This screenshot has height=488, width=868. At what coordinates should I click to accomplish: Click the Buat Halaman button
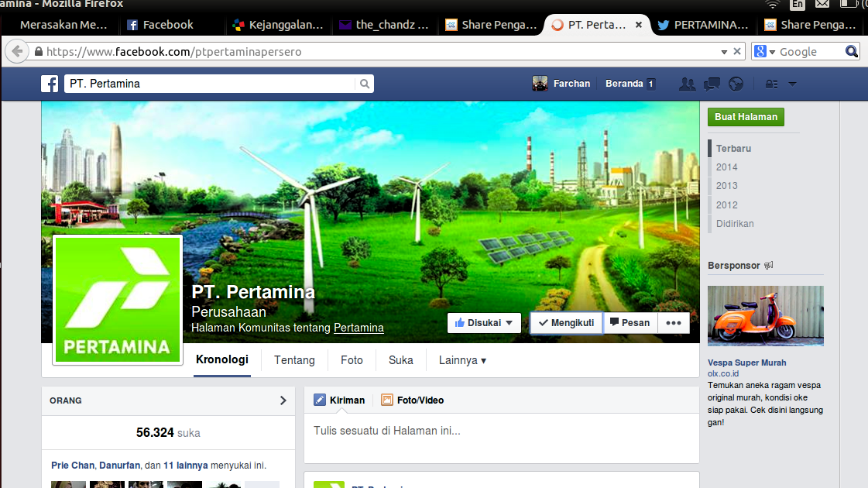tap(746, 117)
